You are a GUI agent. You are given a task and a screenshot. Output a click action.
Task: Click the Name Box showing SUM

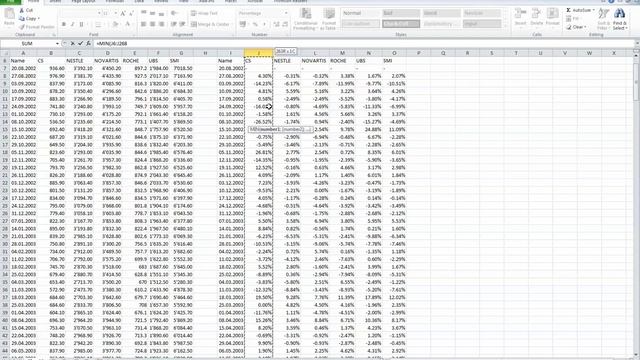[x=27, y=43]
